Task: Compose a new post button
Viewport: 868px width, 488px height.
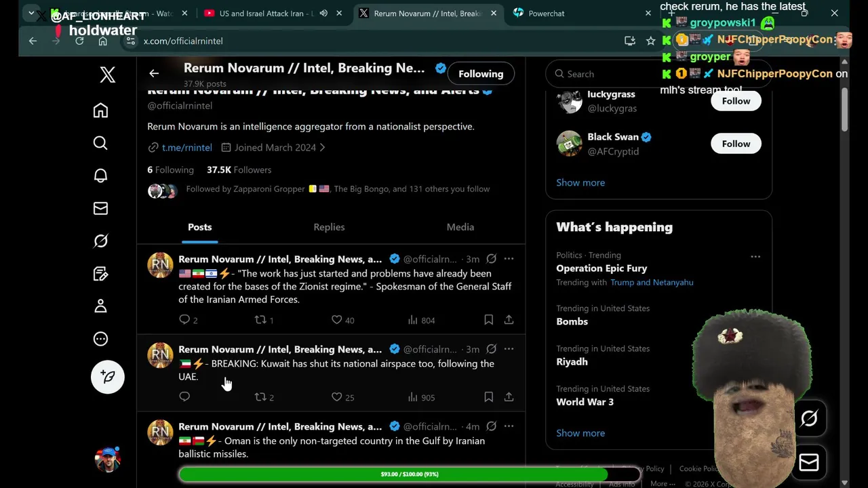Action: (108, 377)
